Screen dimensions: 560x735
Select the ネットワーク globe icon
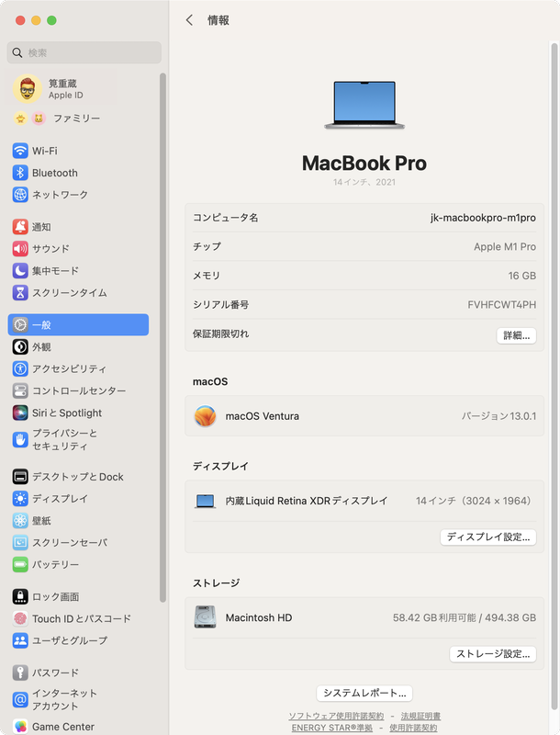click(20, 195)
